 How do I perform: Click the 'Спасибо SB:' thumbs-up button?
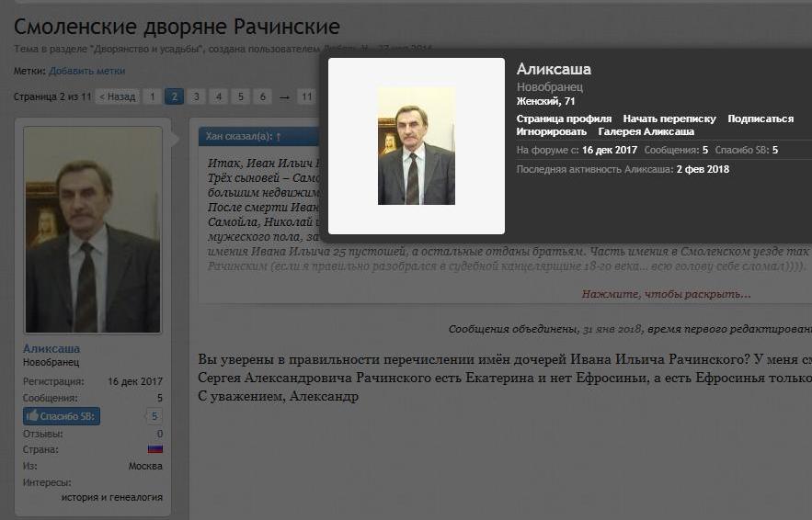point(62,416)
